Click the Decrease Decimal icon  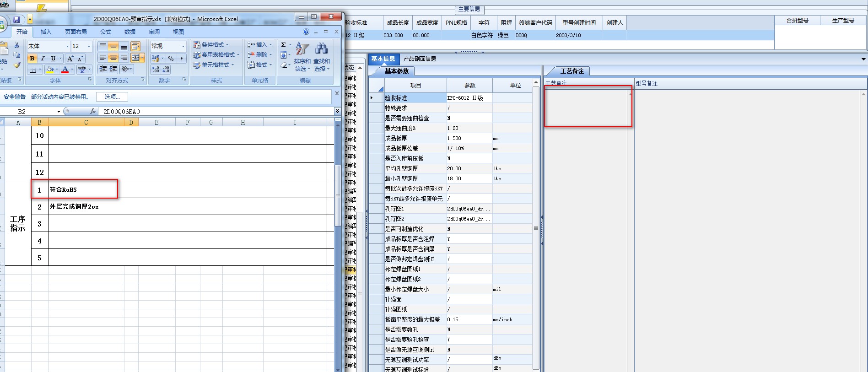(166, 70)
